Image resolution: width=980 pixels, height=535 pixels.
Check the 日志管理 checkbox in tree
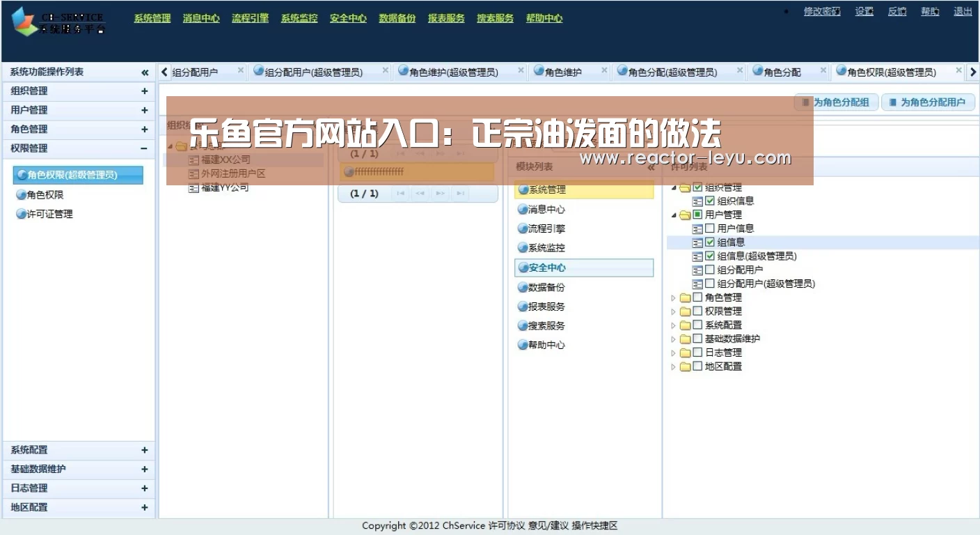pyautogui.click(x=697, y=352)
